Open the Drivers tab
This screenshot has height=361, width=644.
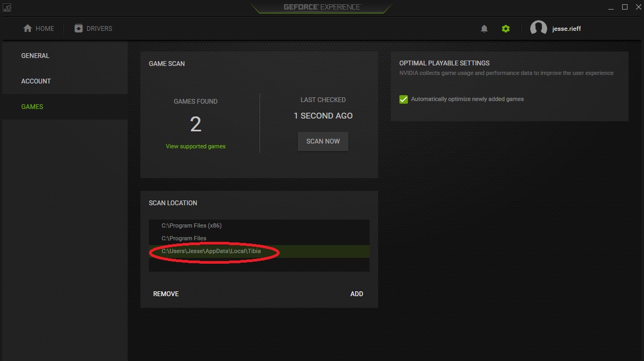pyautogui.click(x=94, y=29)
